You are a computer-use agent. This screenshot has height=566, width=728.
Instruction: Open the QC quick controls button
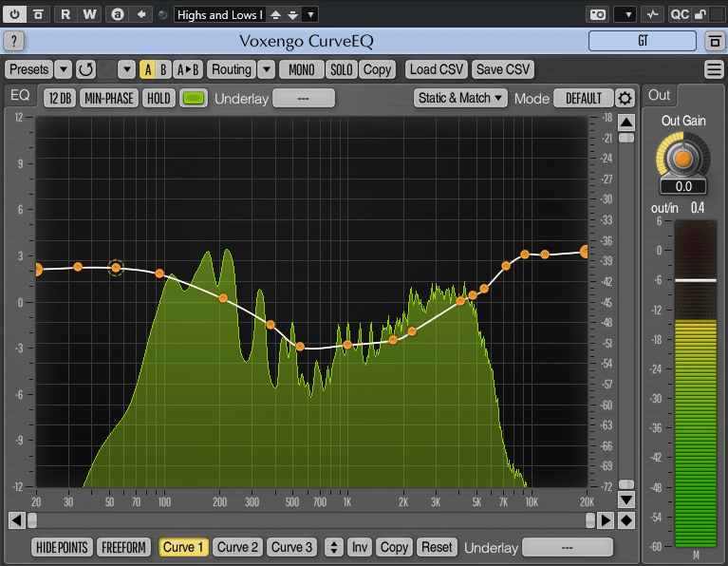[680, 14]
